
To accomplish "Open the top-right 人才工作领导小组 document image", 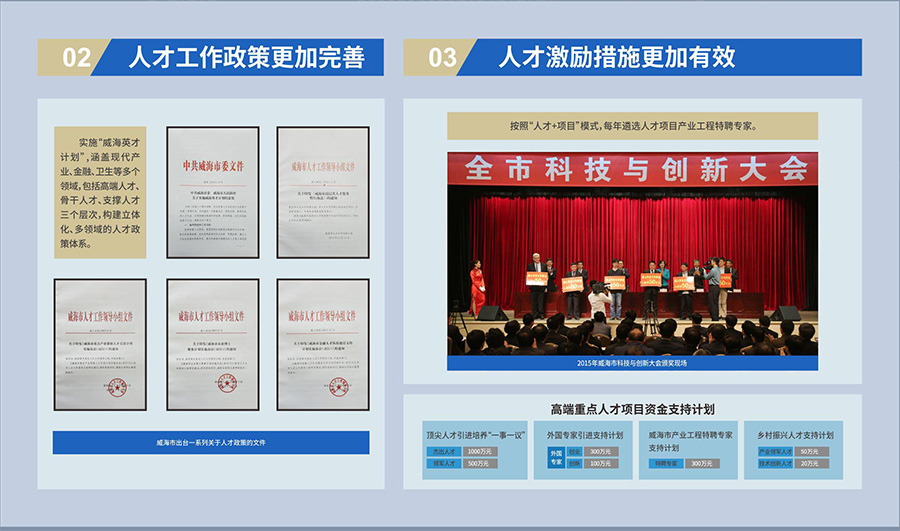I will pyautogui.click(x=323, y=191).
